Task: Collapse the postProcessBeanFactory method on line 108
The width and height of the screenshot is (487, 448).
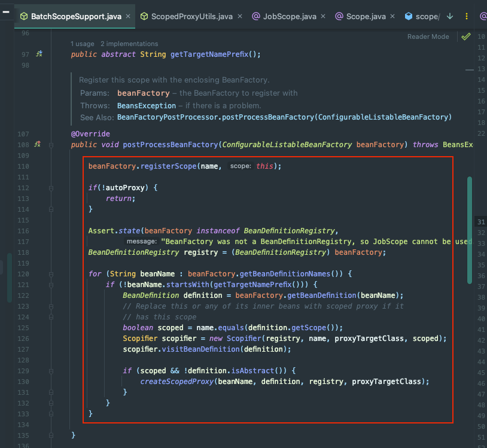Action: click(51, 145)
